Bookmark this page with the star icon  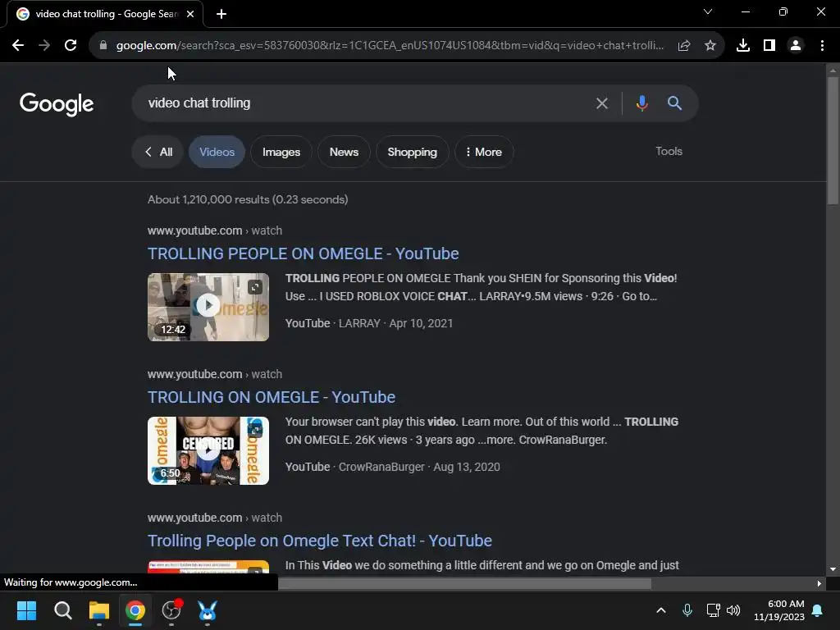point(710,46)
